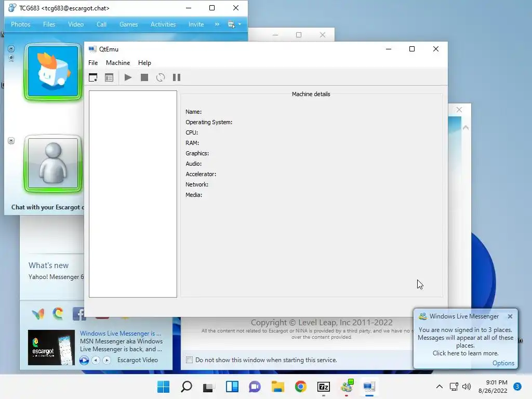Play the Escargot Video with round play button
This screenshot has width=532, height=399.
[84, 361]
